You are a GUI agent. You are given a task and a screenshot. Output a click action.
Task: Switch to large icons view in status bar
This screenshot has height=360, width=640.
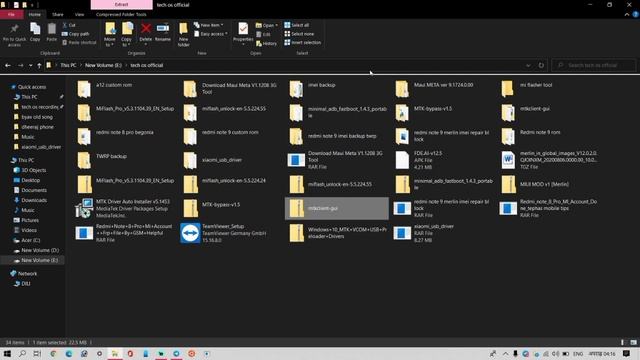coord(633,342)
